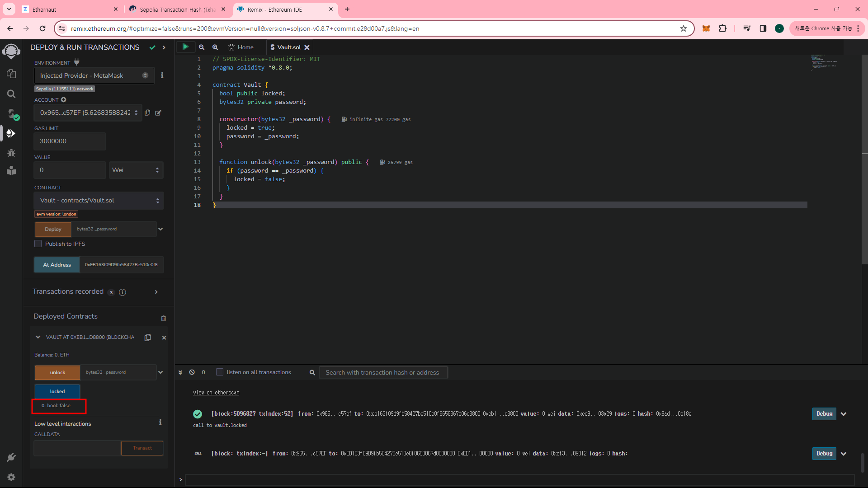Viewport: 868px width, 488px height.
Task: Click the low-level CALLDATA input field
Action: tap(78, 448)
